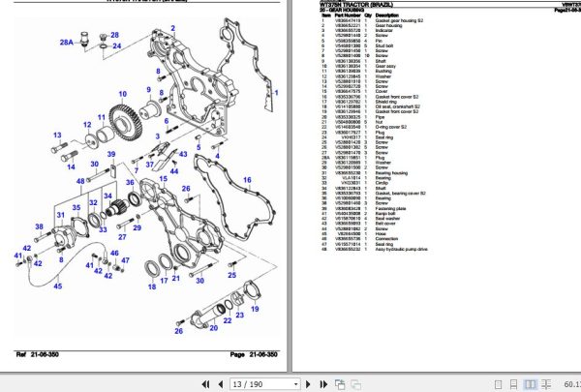This screenshot has width=581, height=392.
Task: Click the 'Gasket gear housing S2' description
Action: tap(399, 20)
